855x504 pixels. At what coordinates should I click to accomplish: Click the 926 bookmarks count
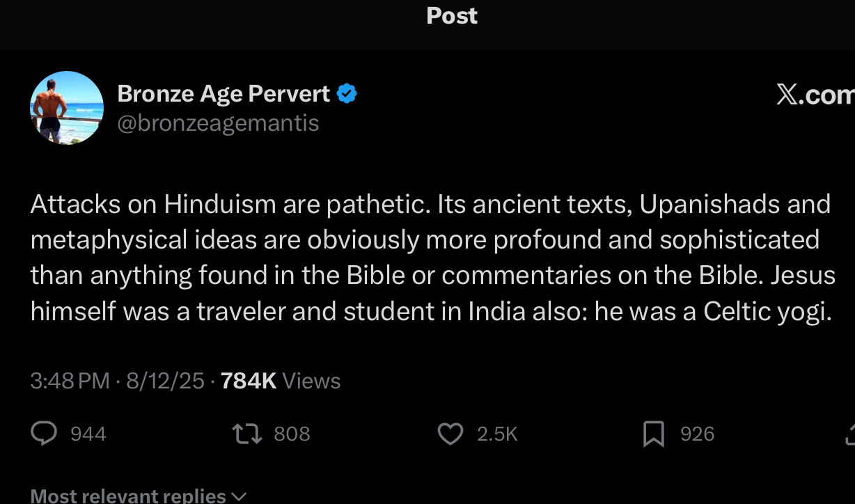pyautogui.click(x=697, y=434)
